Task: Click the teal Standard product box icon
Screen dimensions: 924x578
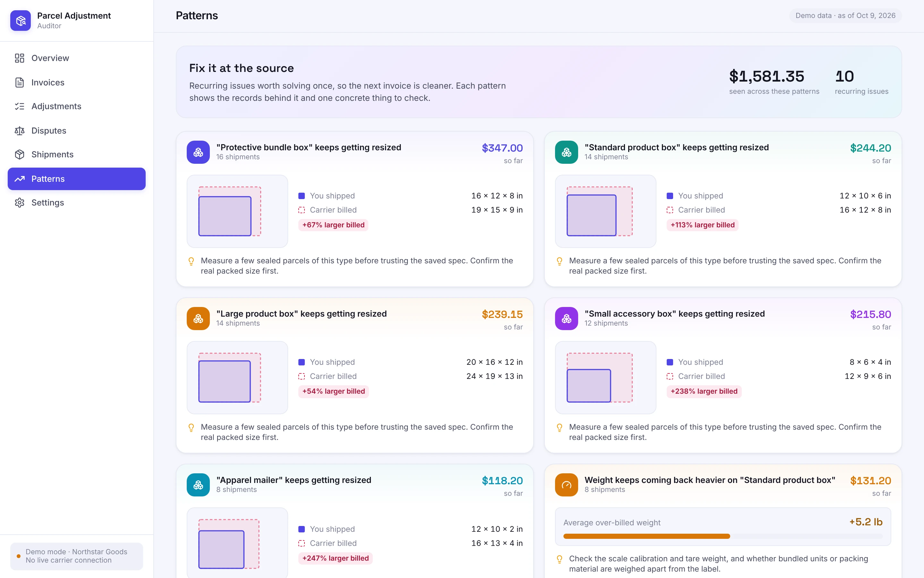Action: pyautogui.click(x=567, y=152)
